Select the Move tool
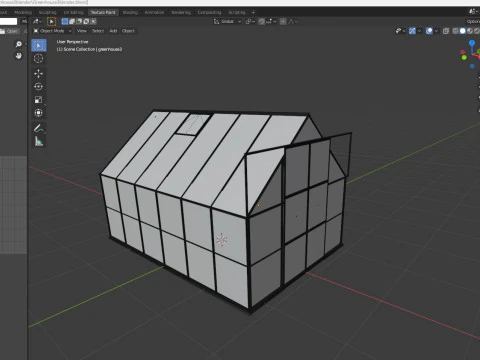Image resolution: width=480 pixels, height=360 pixels. [x=39, y=73]
